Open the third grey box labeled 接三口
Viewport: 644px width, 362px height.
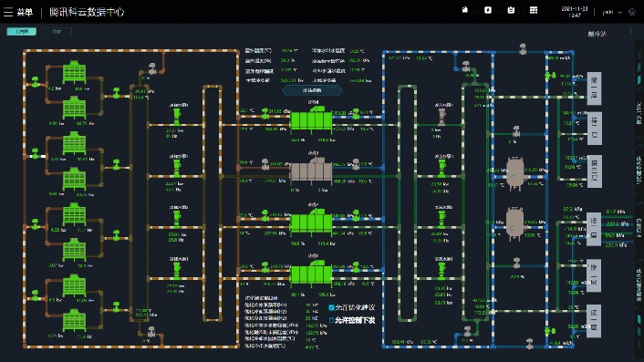click(x=595, y=171)
